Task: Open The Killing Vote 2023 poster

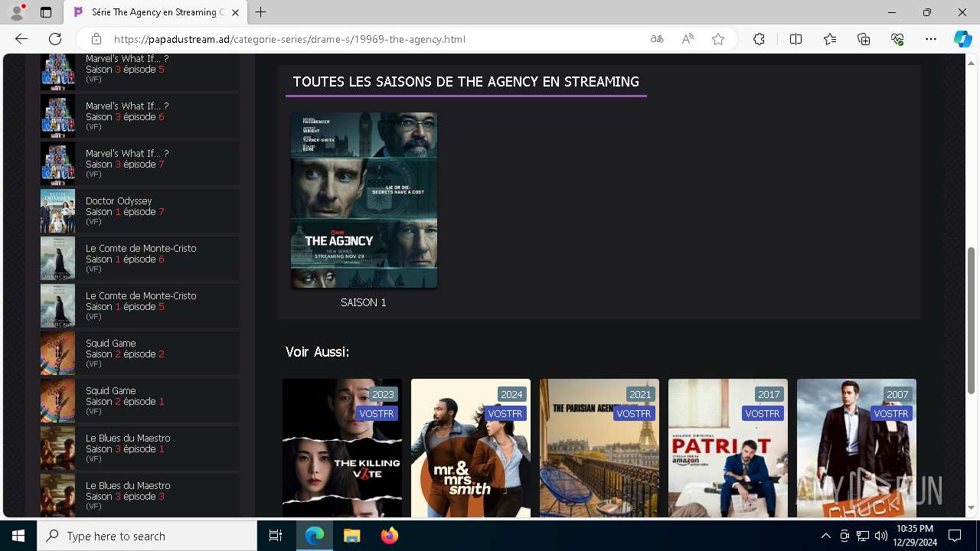Action: click(x=342, y=448)
